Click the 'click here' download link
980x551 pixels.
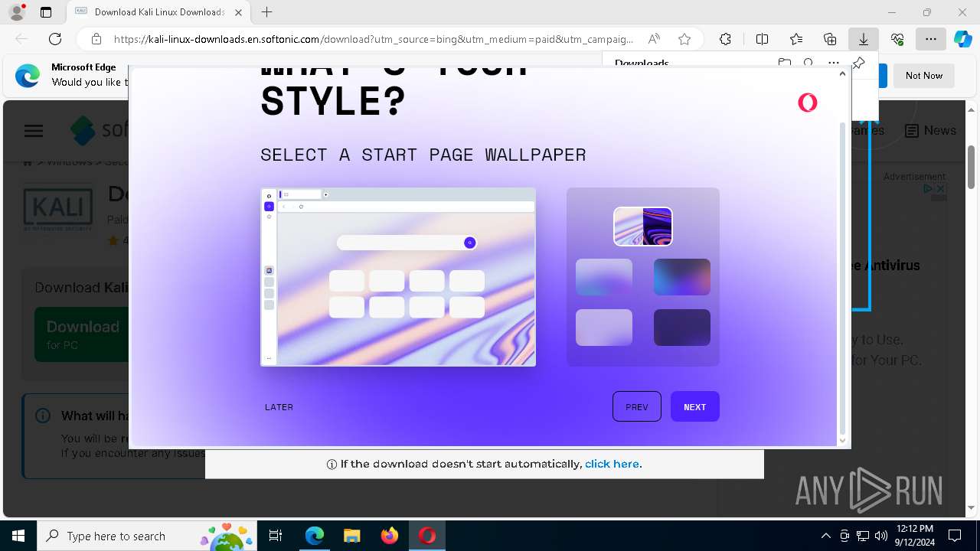coord(612,464)
